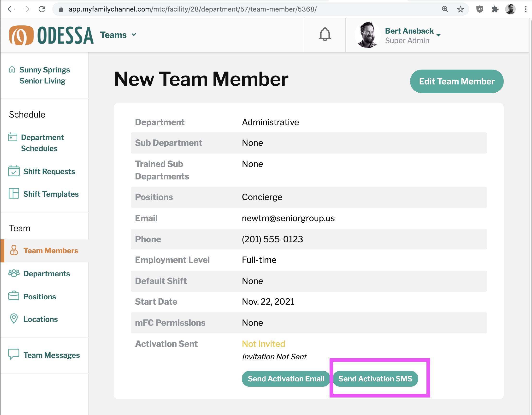
Task: Open Chrome three-dot menu
Action: [x=526, y=9]
